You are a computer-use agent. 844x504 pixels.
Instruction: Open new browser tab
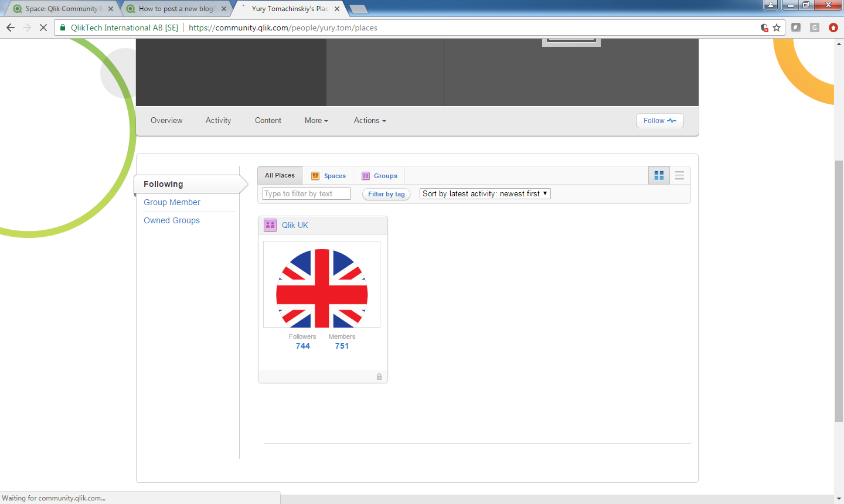[x=358, y=9]
